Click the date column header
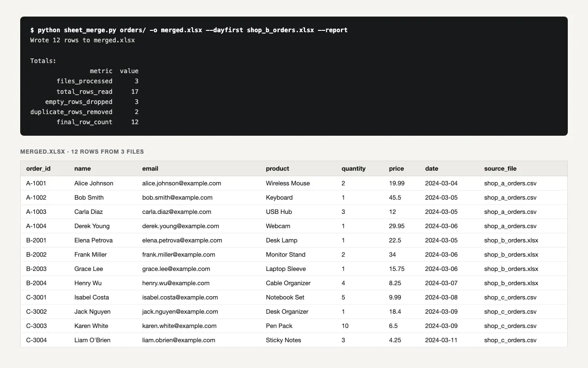588x368 pixels. coord(432,168)
